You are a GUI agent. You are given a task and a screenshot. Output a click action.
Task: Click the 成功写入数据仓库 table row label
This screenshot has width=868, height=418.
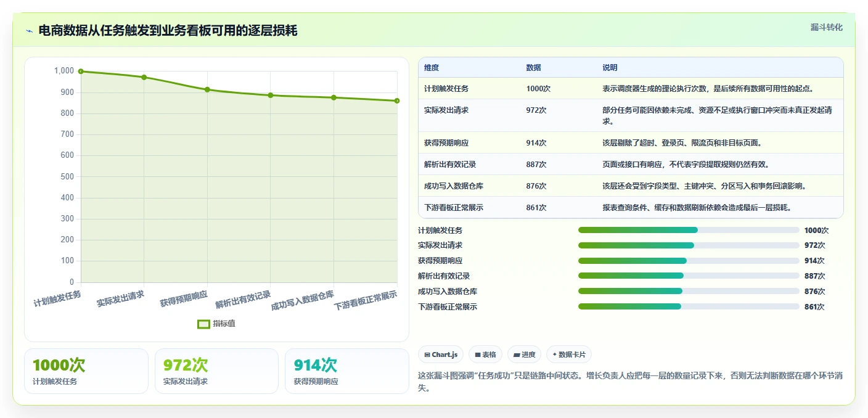(x=454, y=186)
